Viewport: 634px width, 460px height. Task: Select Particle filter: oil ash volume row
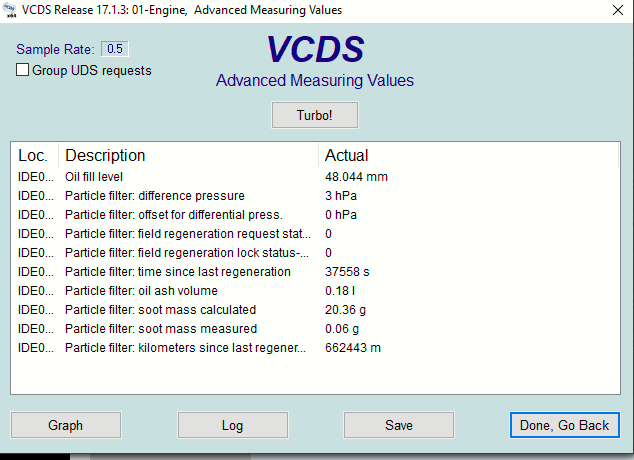(315, 291)
